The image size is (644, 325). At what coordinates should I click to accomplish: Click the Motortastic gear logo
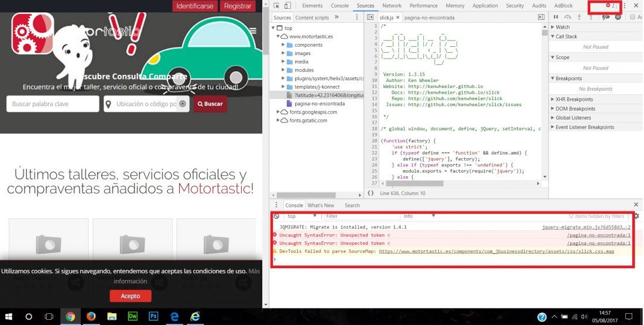pos(32,33)
